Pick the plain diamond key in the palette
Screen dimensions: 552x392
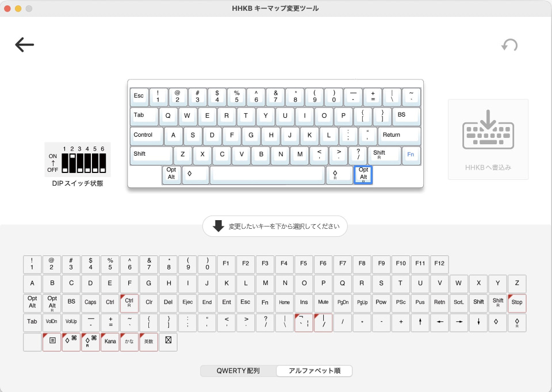click(497, 322)
